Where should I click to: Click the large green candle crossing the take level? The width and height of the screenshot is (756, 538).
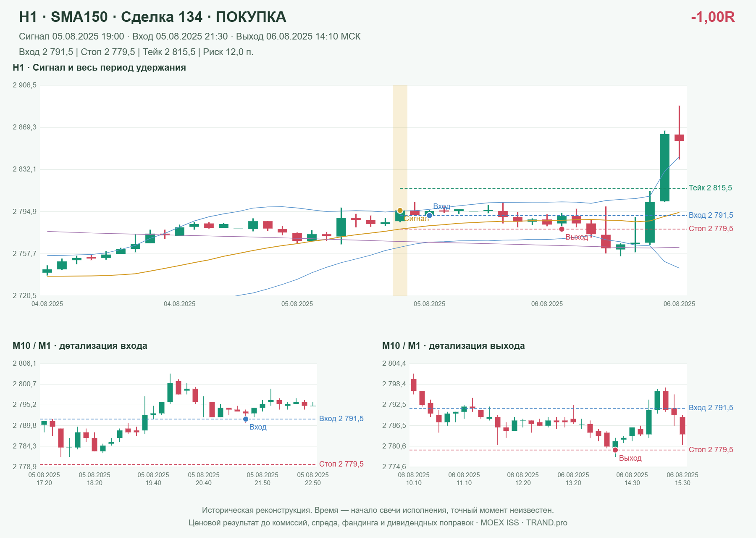click(x=664, y=168)
